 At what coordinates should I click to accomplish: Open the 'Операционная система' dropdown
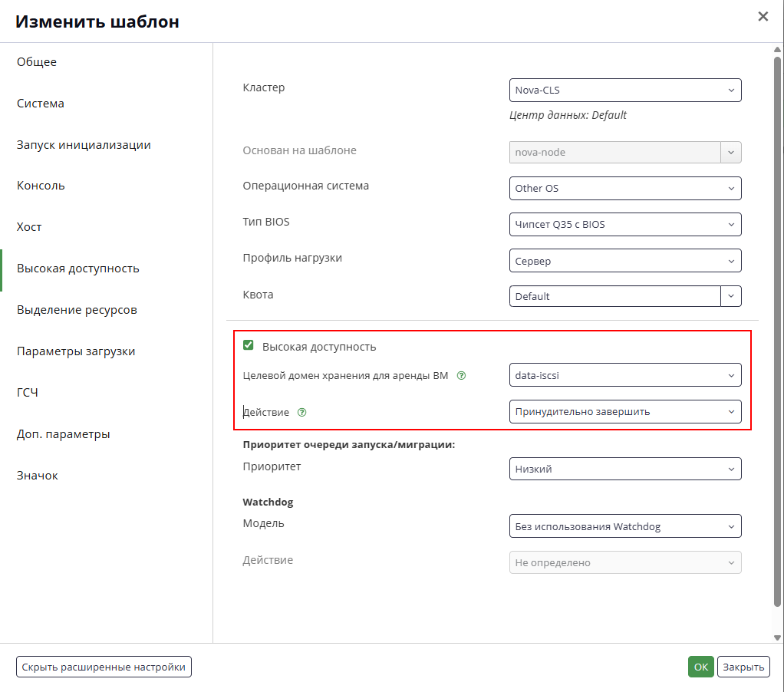[x=625, y=189]
